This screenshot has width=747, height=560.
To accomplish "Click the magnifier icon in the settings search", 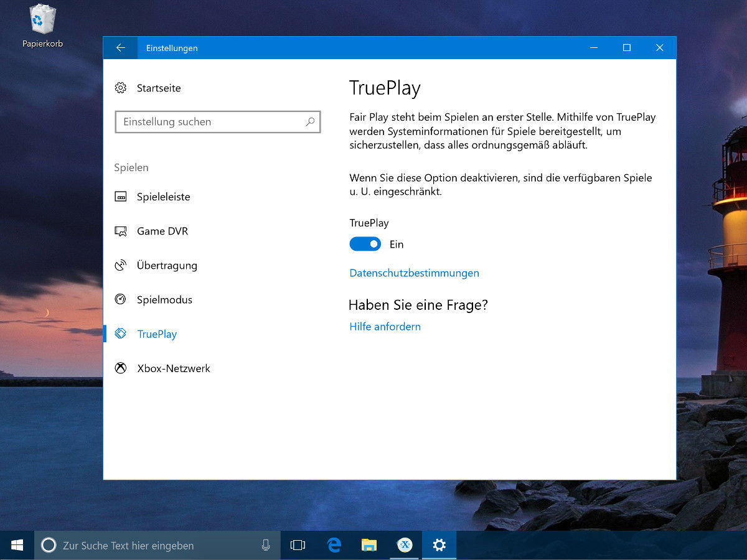I will 310,122.
